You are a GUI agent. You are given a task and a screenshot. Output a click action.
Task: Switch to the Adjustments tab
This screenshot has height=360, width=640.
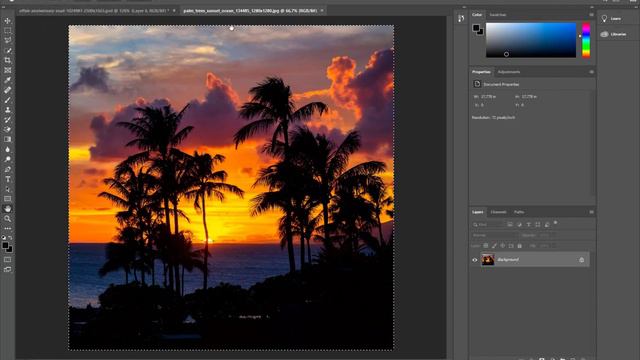point(509,72)
